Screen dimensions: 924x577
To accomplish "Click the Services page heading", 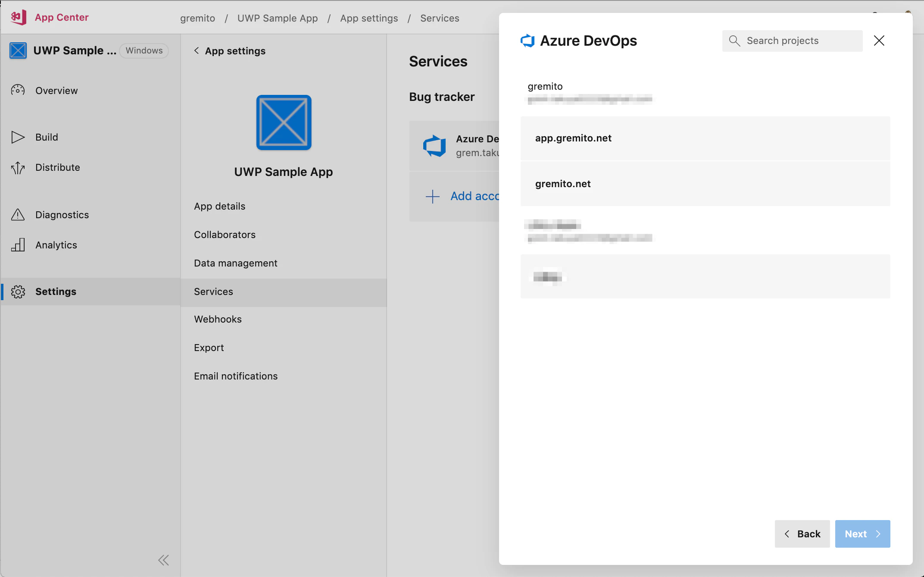I will coord(438,61).
